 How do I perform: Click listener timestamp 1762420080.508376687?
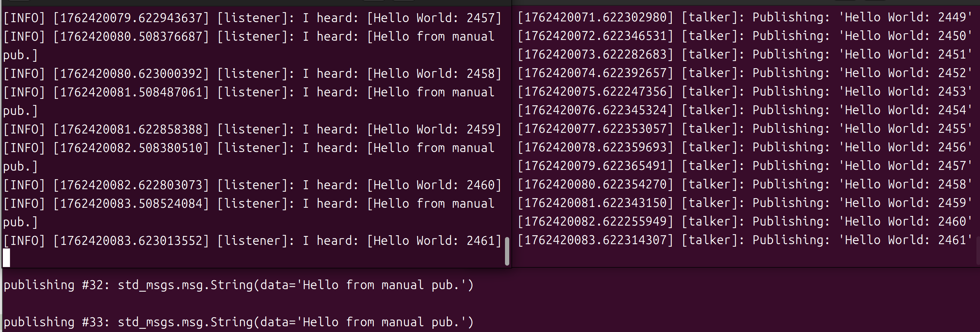(x=131, y=36)
